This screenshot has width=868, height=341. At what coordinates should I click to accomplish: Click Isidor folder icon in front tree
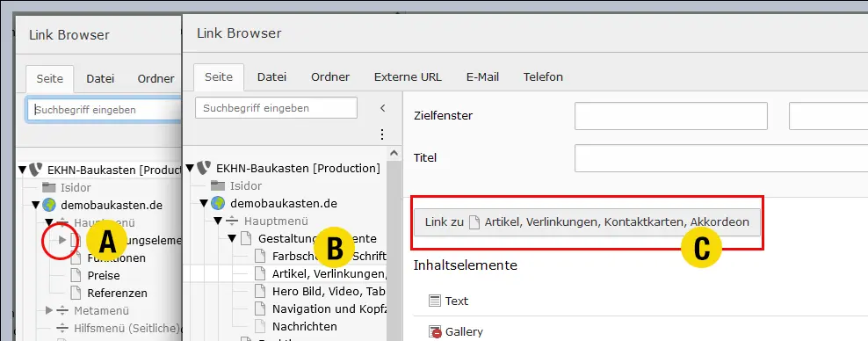tap(218, 186)
